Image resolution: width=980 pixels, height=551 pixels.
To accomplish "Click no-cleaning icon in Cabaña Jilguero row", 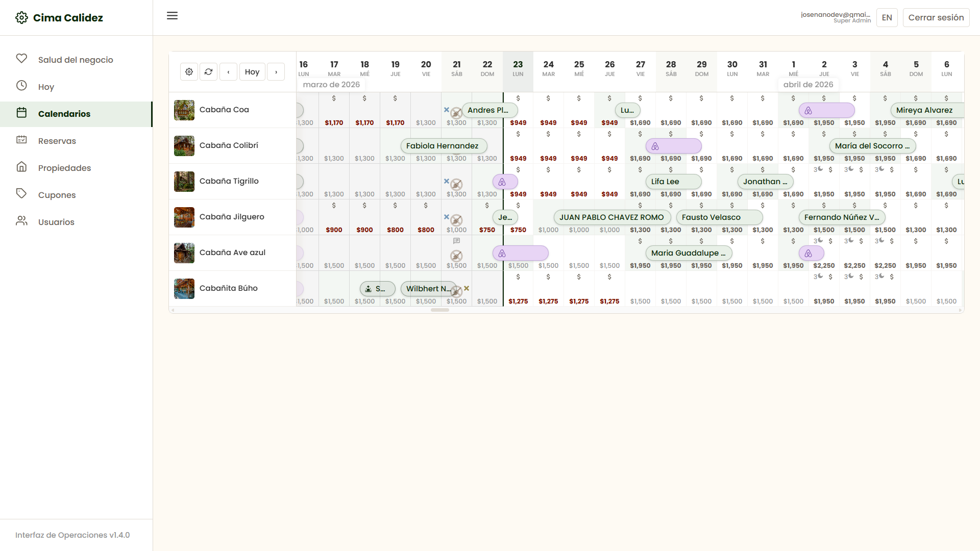I will 456,220.
